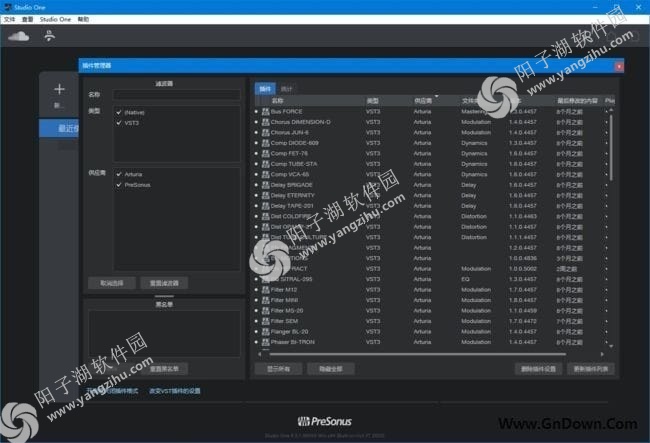The width and height of the screenshot is (650, 443).
Task: Click plugin icon of Delay TAPE-201 row
Action: [x=266, y=206]
